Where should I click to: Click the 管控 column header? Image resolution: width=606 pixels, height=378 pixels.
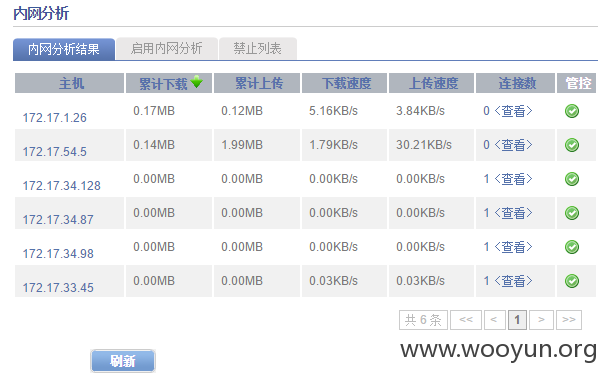point(577,83)
